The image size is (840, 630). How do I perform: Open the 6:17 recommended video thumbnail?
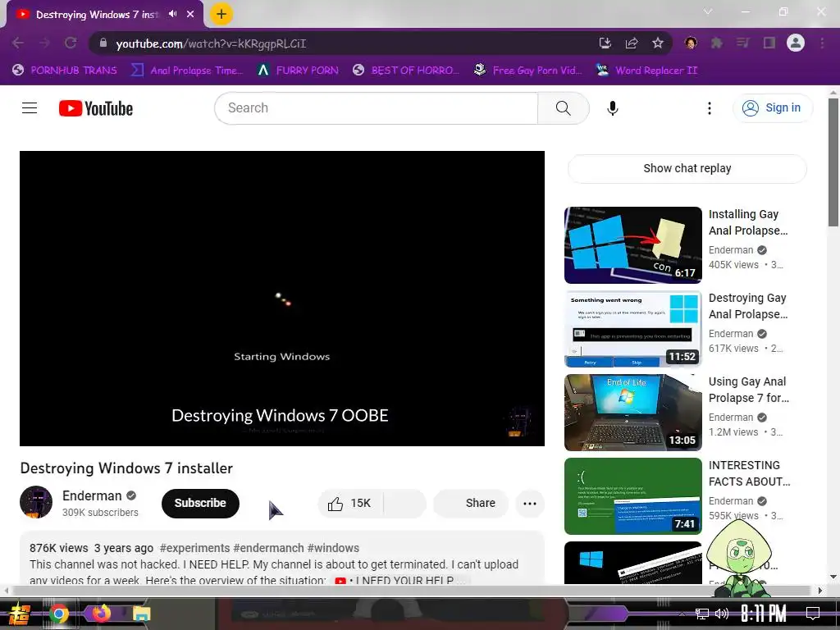pos(632,244)
